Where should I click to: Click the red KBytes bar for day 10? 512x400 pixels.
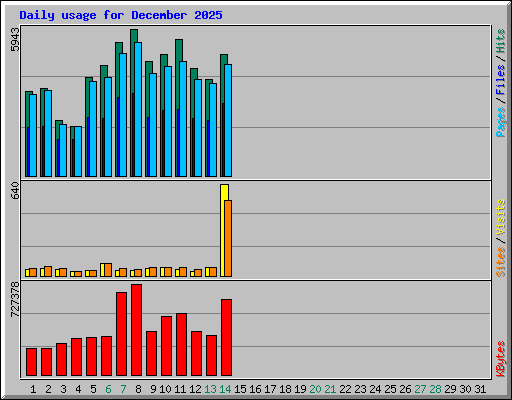(x=166, y=346)
